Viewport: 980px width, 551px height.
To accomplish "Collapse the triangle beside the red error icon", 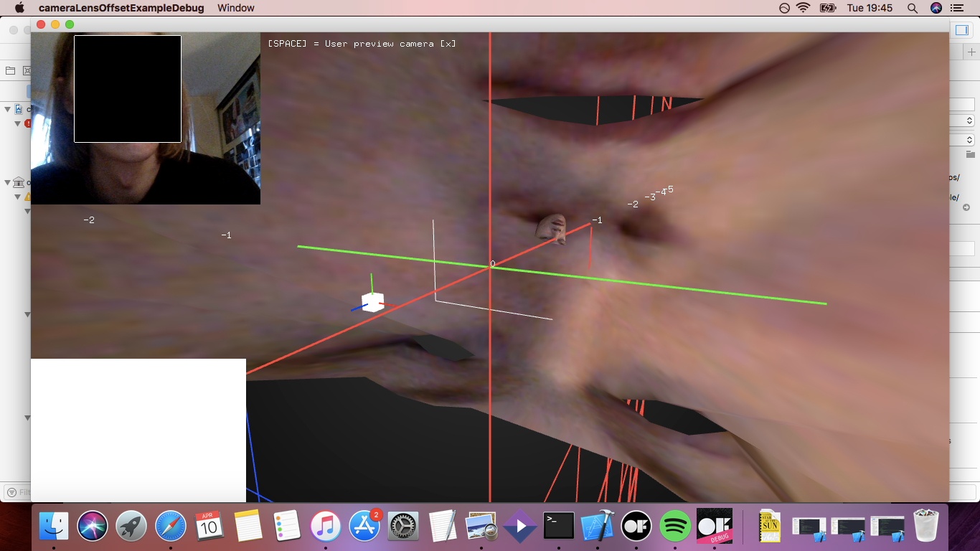I will tap(19, 123).
